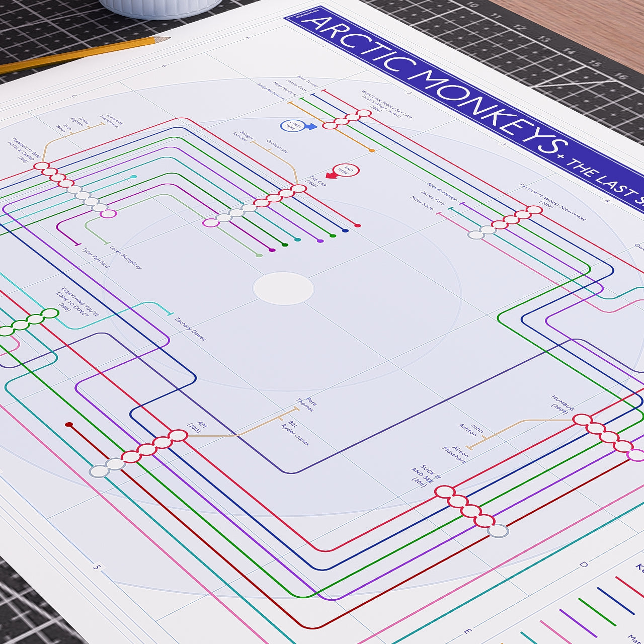The image size is (644, 644).
Task: Click the red END HERE marker
Action: (x=343, y=171)
